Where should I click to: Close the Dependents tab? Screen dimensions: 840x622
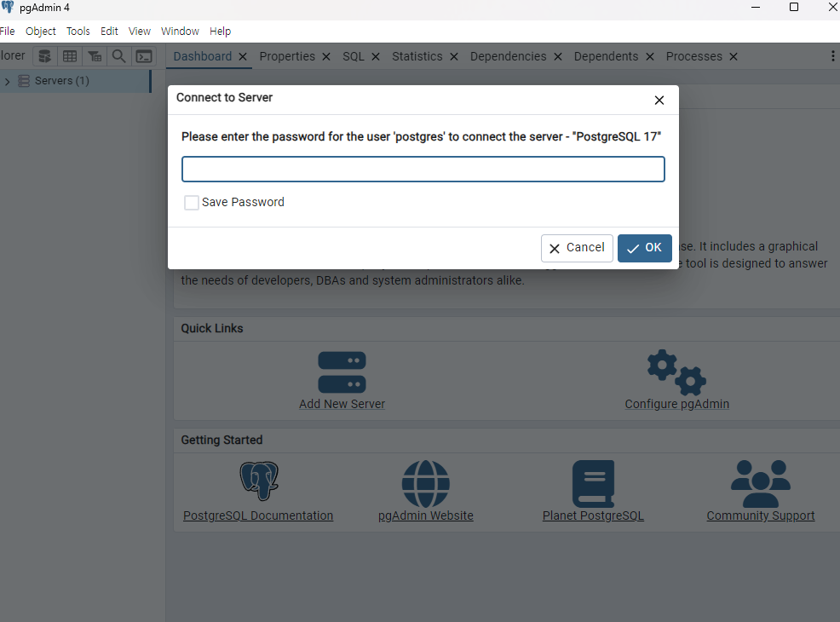[650, 57]
